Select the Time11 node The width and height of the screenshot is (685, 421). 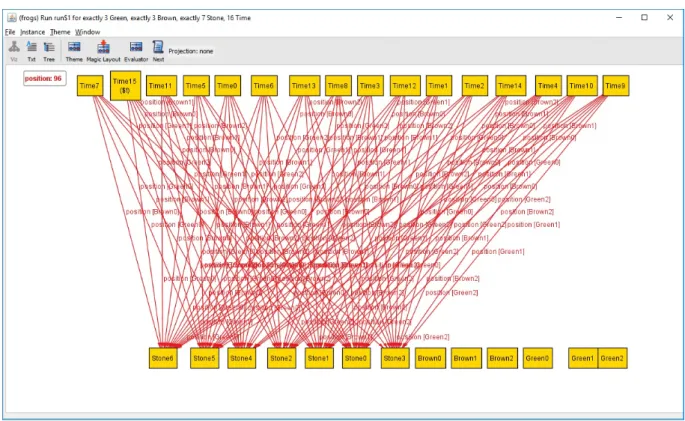[x=161, y=86]
